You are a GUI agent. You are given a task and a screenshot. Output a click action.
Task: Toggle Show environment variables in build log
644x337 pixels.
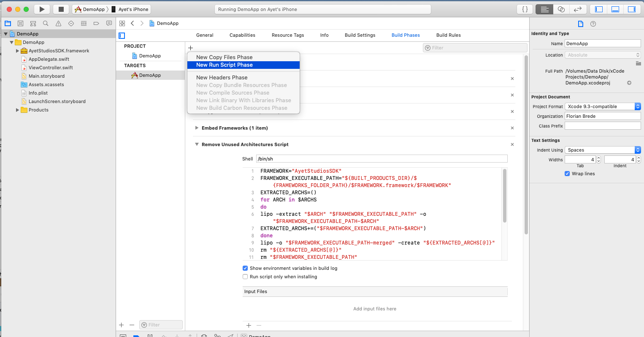245,268
